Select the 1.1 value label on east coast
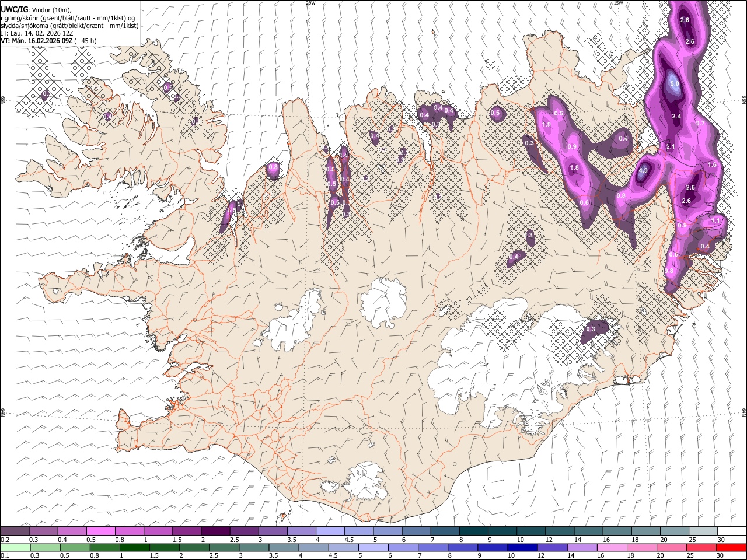 (x=716, y=221)
